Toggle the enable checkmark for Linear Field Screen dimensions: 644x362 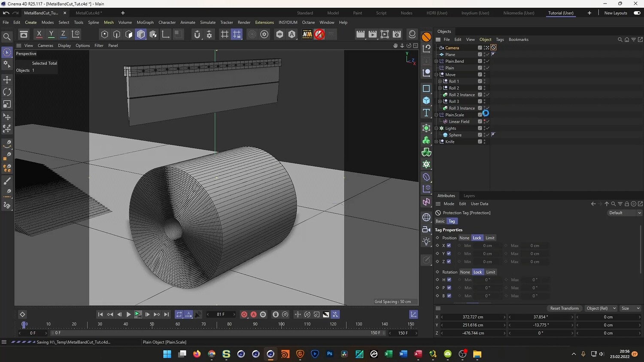tap(488, 121)
